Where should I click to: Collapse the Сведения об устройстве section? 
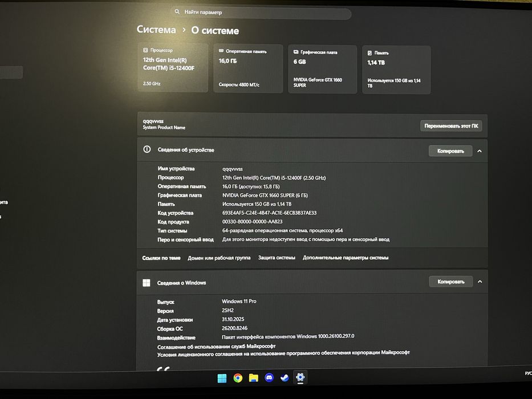(480, 151)
